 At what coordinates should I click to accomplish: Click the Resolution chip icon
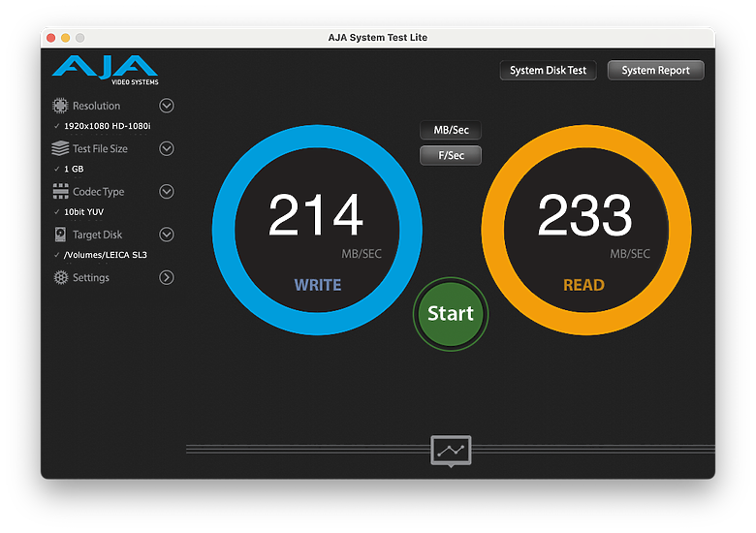tap(60, 106)
